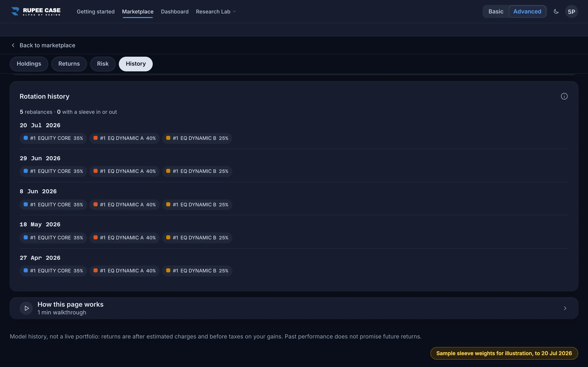The image size is (588, 367).
Task: Open the Holdings tab
Action: tap(29, 64)
